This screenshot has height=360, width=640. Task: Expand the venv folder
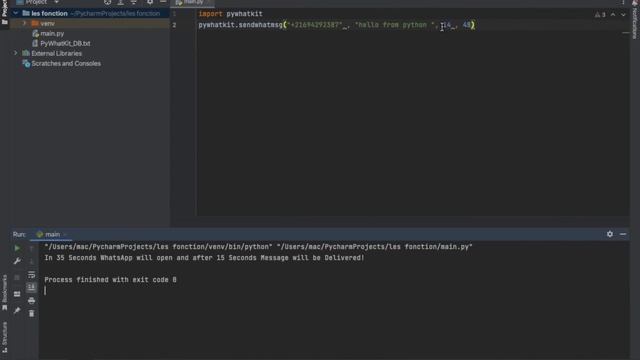tap(24, 23)
